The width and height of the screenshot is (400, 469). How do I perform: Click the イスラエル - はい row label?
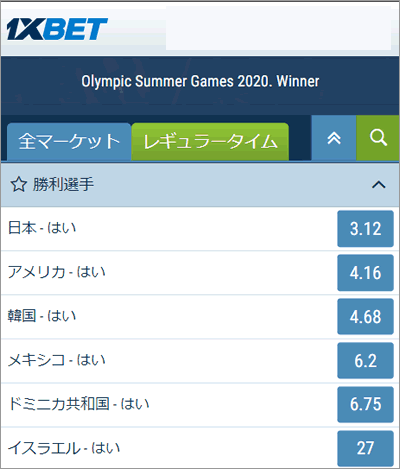[64, 448]
